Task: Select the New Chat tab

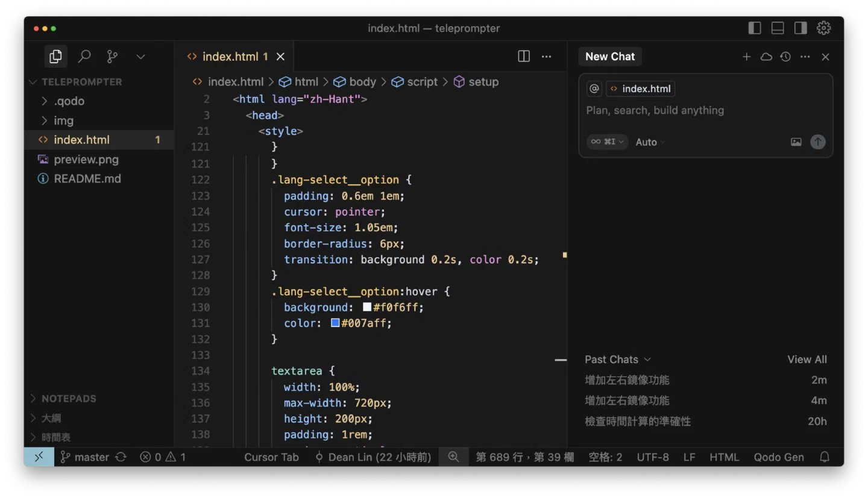Action: coord(610,57)
